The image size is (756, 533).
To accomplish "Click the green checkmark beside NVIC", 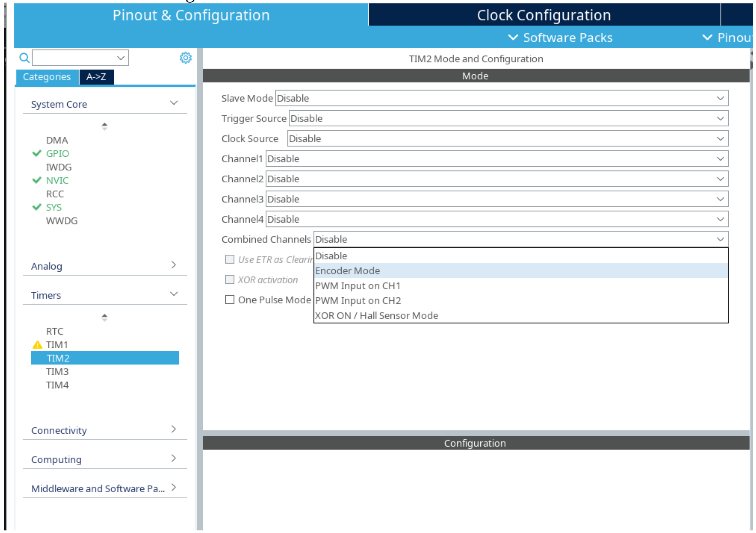I will pyautogui.click(x=37, y=180).
